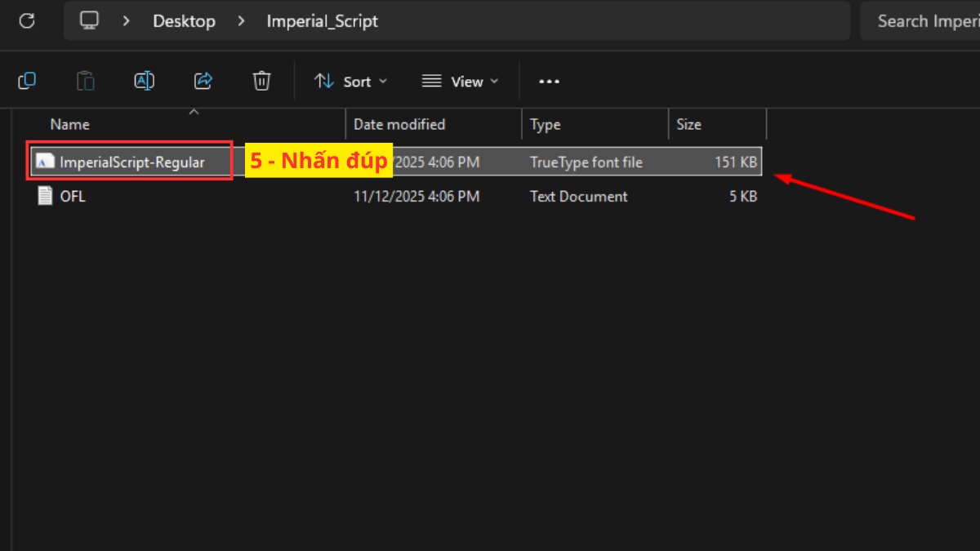Click the Copy icon in the toolbar

pyautogui.click(x=27, y=81)
